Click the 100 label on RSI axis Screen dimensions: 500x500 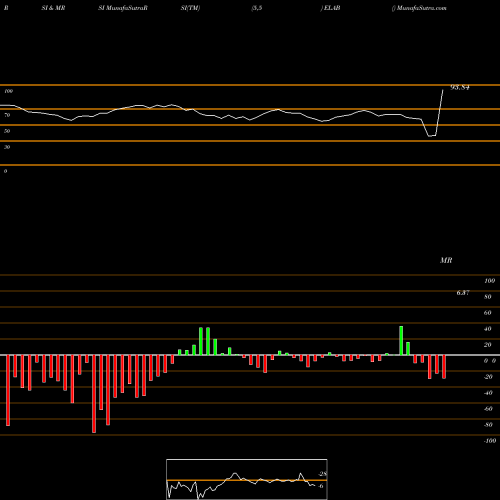tap(8, 91)
